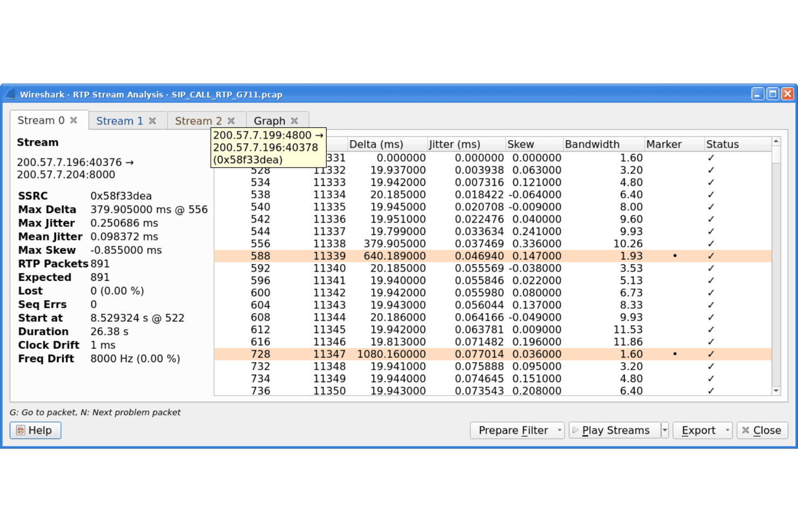Image resolution: width=798 pixels, height=532 pixels.
Task: Click the packet table scrollbar's up arrow
Action: pos(776,142)
